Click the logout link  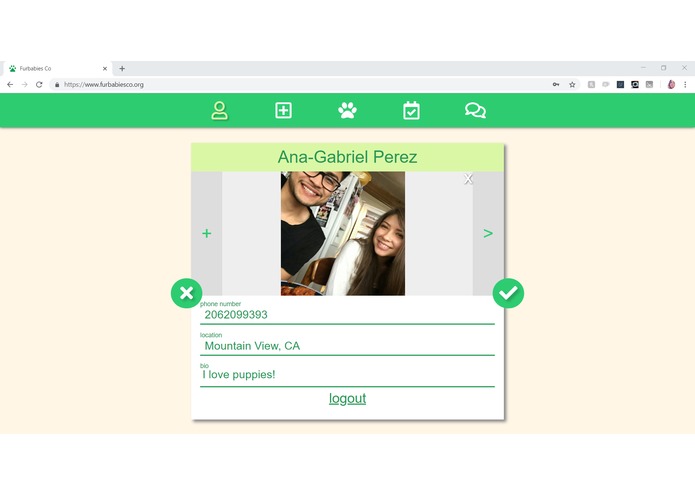(348, 398)
